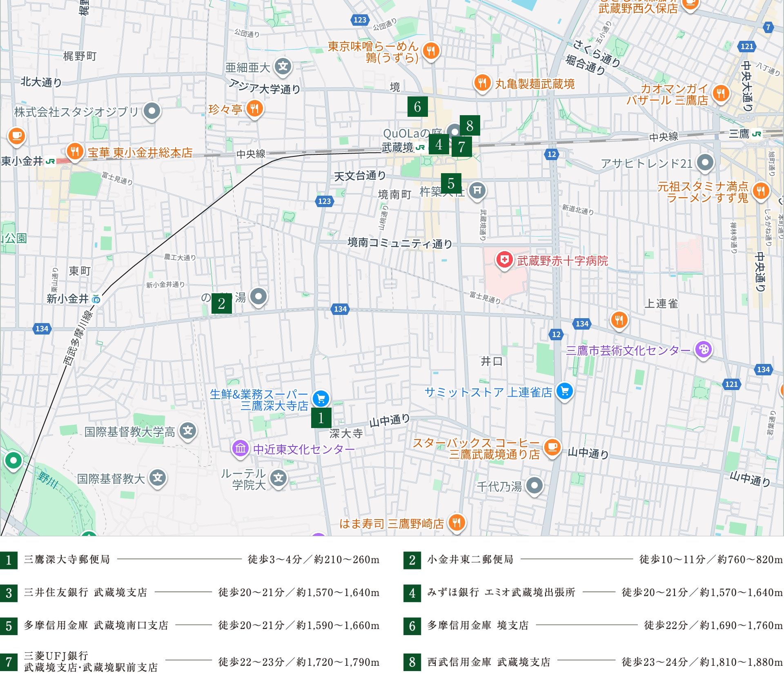784x696 pixels.
Task: Click the 国際基督教大学高 school pin
Action: point(188,431)
